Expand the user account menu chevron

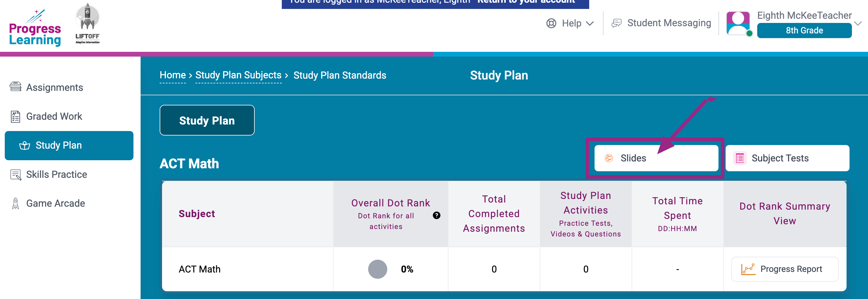(858, 24)
